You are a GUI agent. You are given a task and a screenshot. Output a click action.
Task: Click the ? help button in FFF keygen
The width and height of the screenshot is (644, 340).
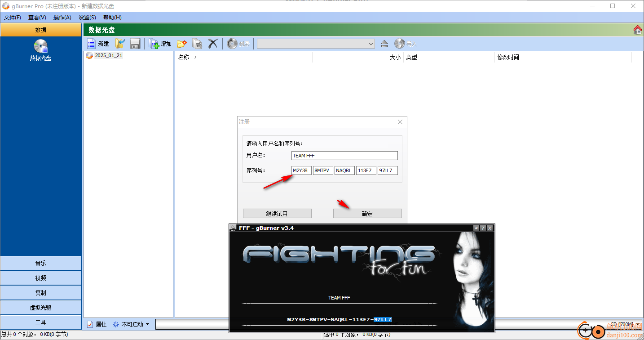click(x=483, y=228)
